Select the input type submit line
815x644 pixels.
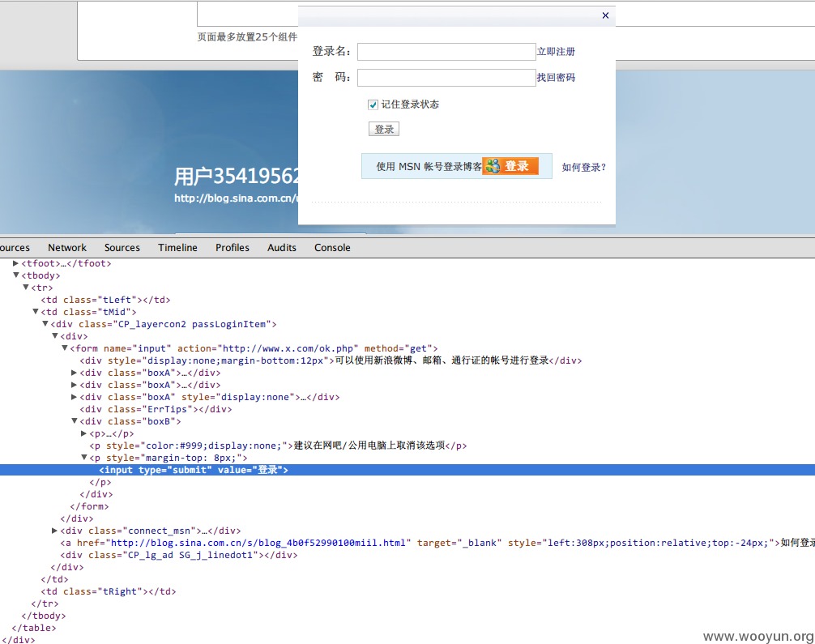click(407, 470)
